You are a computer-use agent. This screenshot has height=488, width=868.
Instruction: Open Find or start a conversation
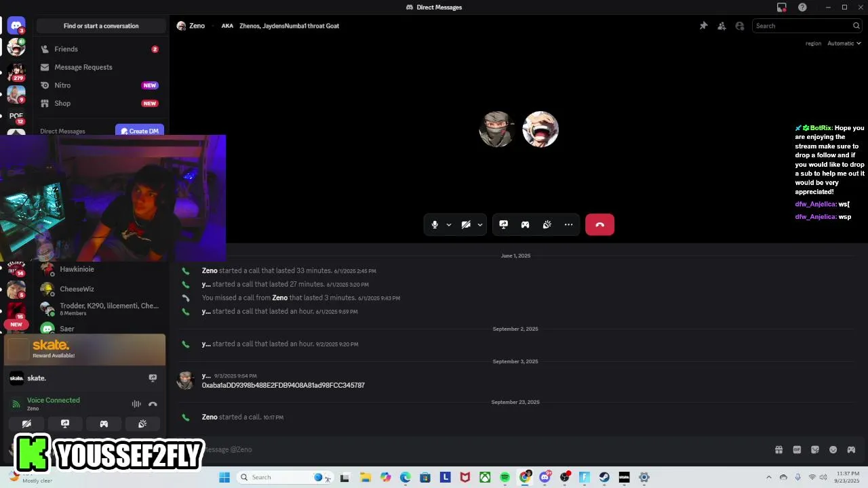tap(101, 26)
